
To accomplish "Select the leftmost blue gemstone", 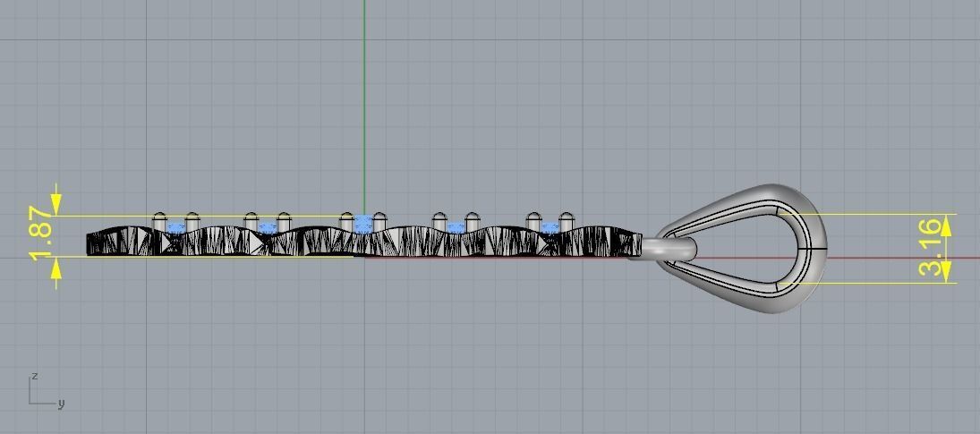I will pos(176,227).
